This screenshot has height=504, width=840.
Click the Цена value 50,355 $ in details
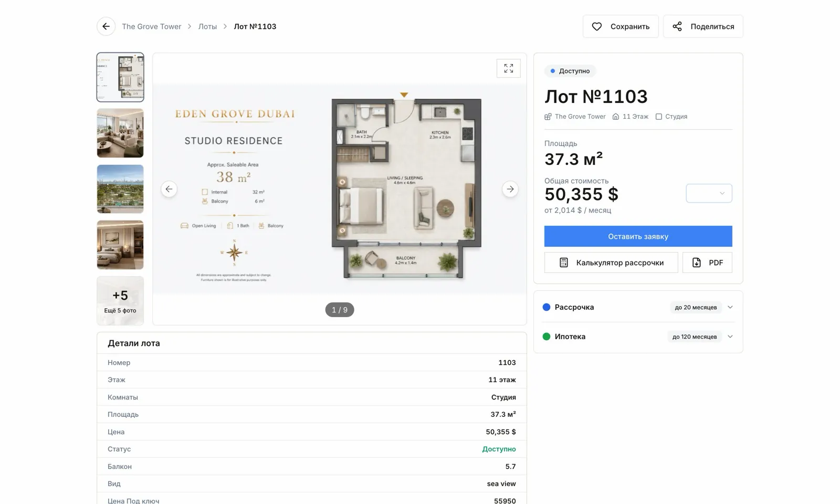click(x=501, y=432)
